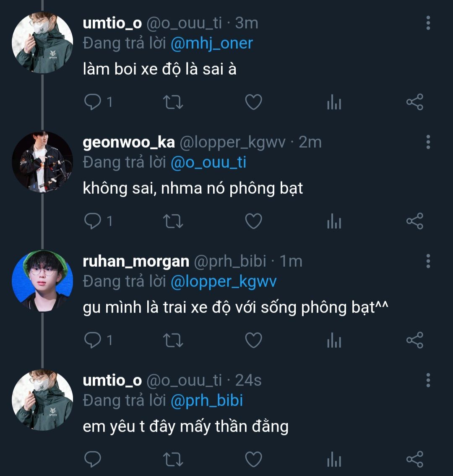Open the @lopper_kgwv mention link

tap(224, 281)
